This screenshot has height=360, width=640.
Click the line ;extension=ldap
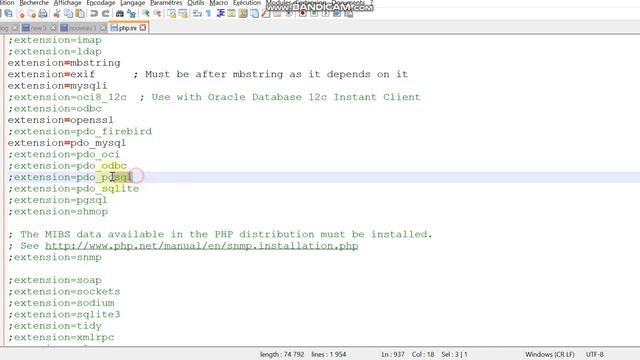(55, 51)
